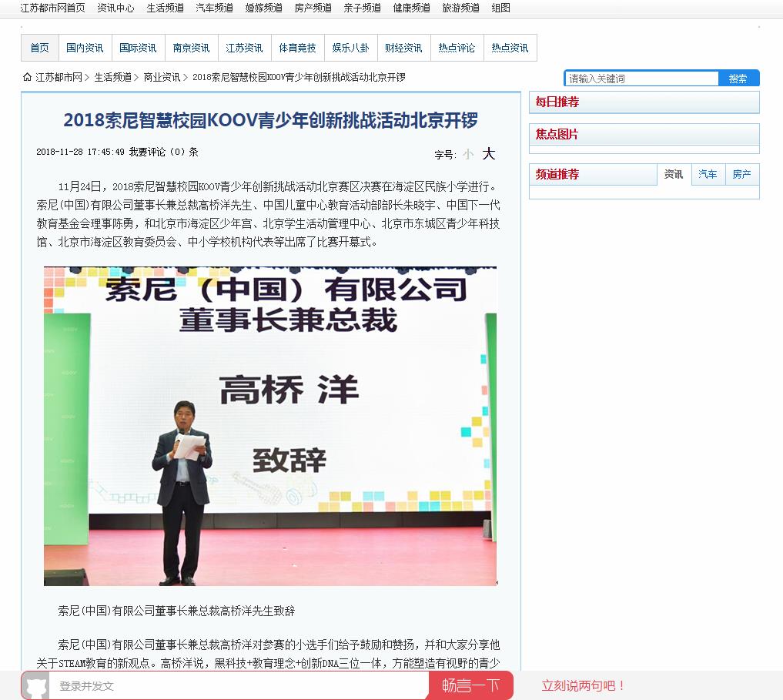Image resolution: width=783 pixels, height=700 pixels.
Task: Select the 热点资讯 navigation tab
Action: (x=510, y=48)
